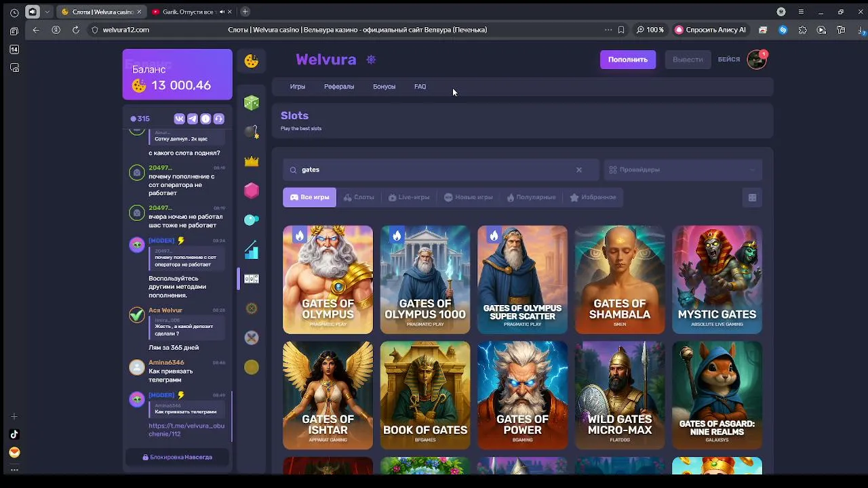Click Спросить Алису AI button
Image resolution: width=868 pixels, height=488 pixels.
(x=710, y=30)
